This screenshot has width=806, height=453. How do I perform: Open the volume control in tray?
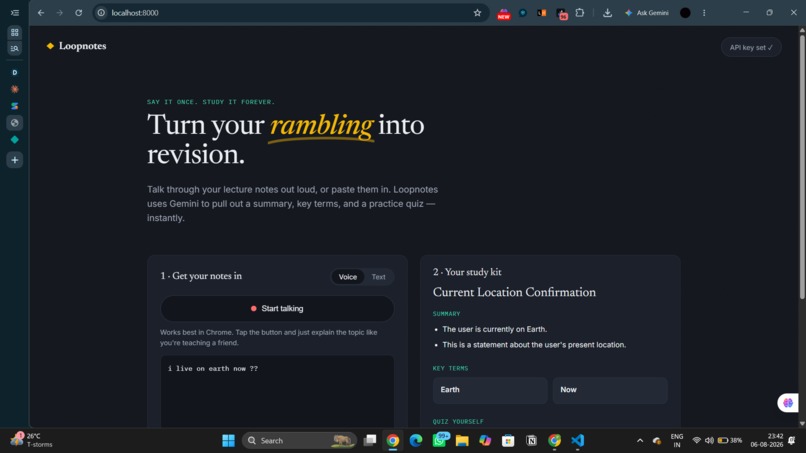[709, 441]
